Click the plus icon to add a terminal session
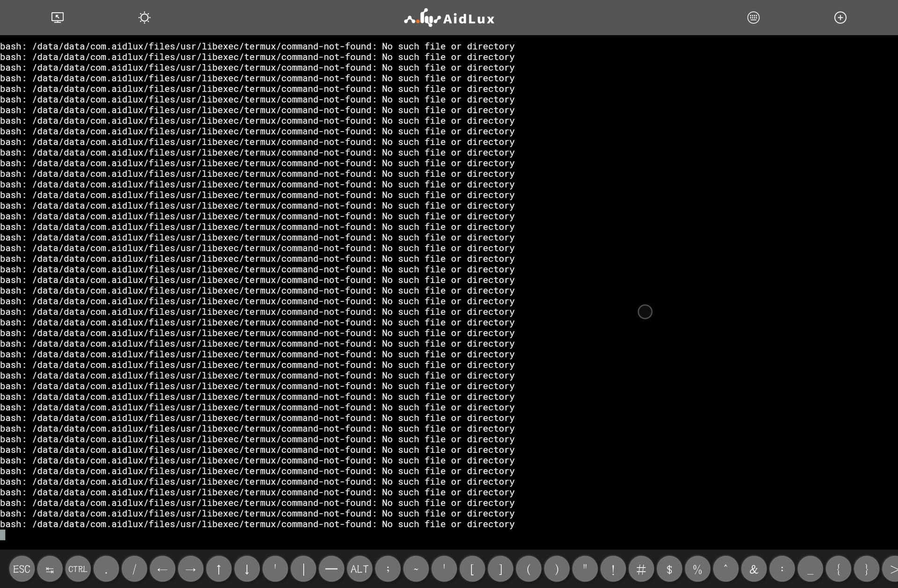The width and height of the screenshot is (898, 588). 840,18
